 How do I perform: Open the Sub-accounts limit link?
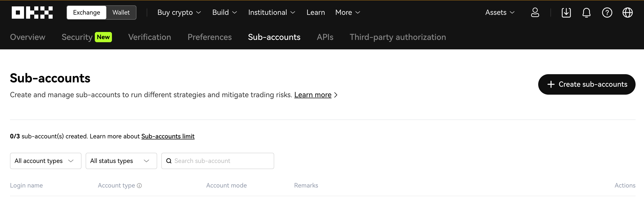[168, 136]
